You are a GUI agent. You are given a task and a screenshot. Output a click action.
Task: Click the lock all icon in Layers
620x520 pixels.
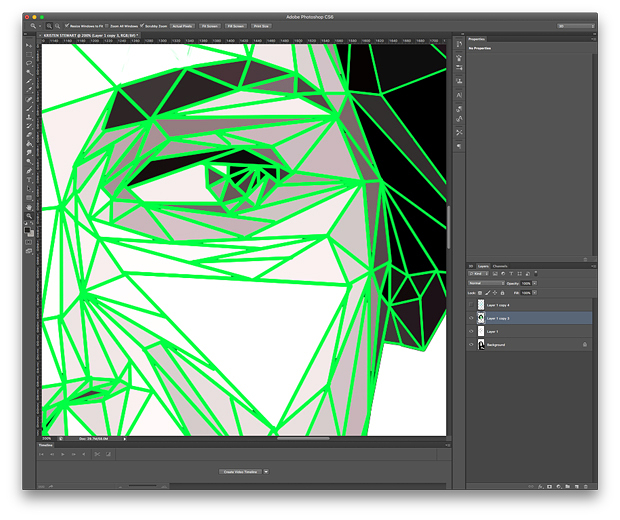tap(502, 293)
